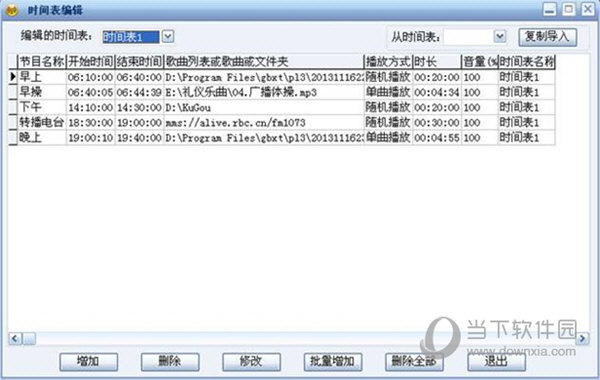Viewport: 600px width, 380px height.
Task: Maximize the 时间表编辑 window
Action: click(569, 10)
